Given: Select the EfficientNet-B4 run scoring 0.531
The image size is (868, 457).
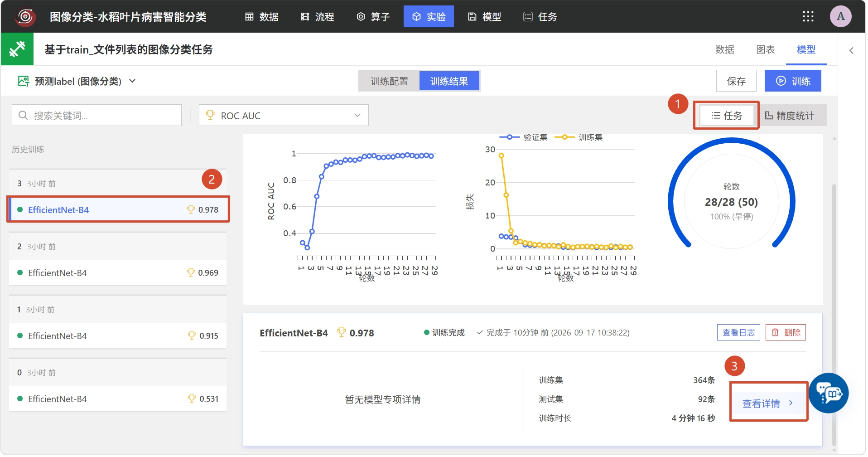Looking at the screenshot, I should (x=118, y=399).
